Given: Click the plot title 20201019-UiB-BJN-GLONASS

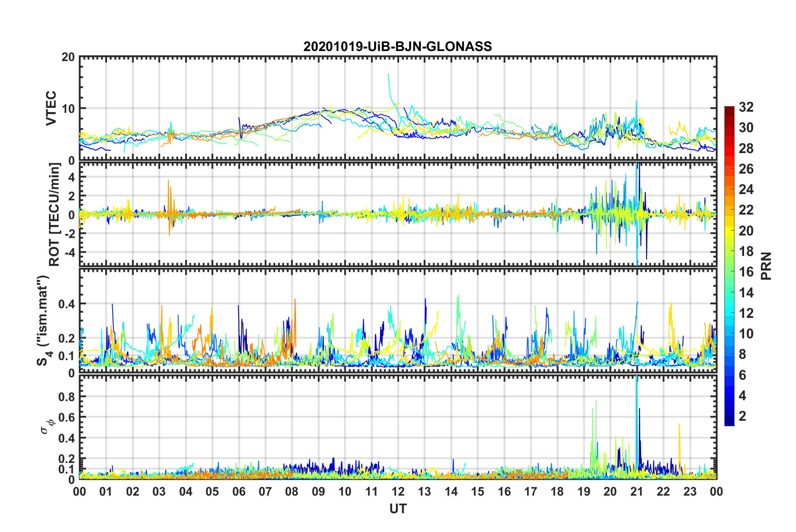Looking at the screenshot, I should pyautogui.click(x=398, y=46).
